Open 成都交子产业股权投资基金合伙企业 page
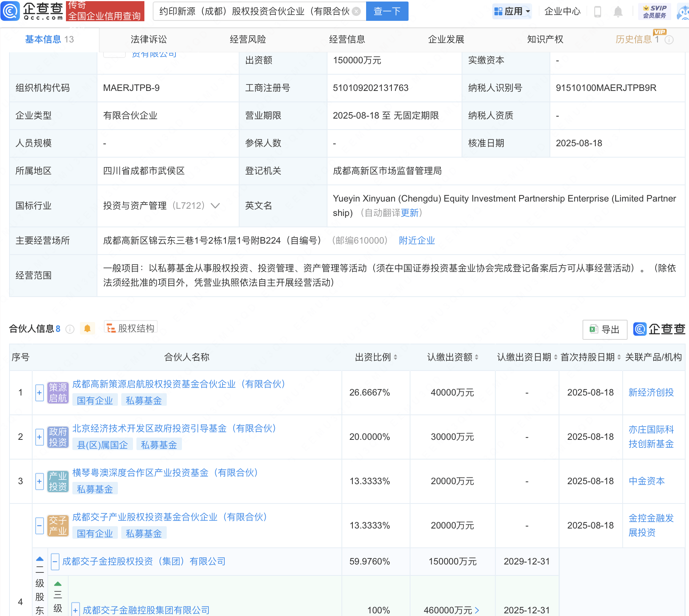 tap(169, 517)
